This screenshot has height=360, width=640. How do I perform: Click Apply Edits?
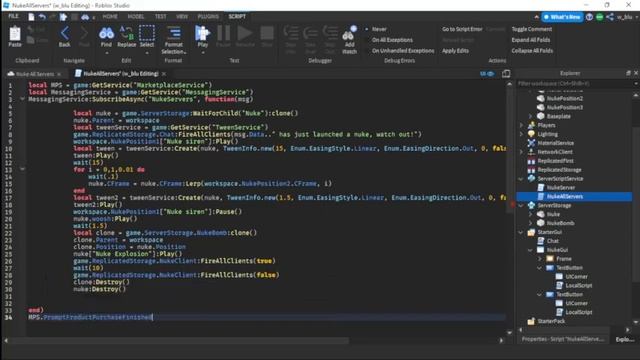pos(455,51)
